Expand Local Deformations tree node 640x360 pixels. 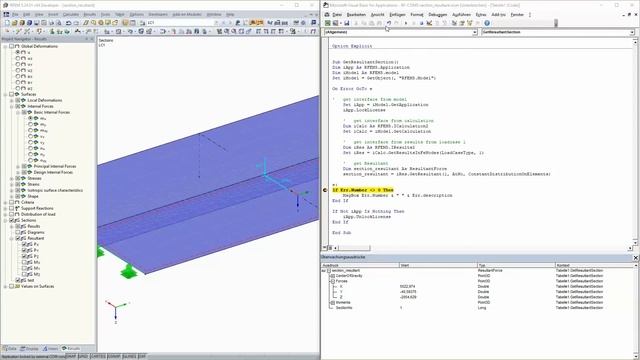tap(11, 100)
